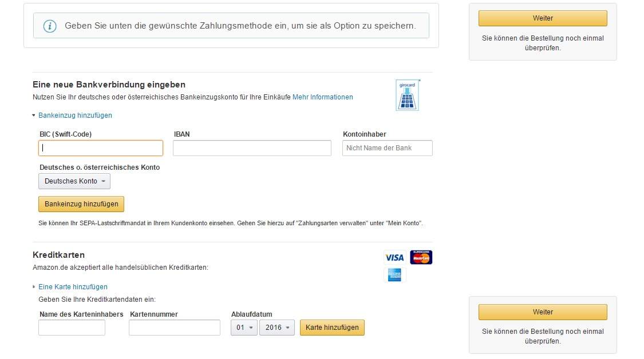Open the Mehr Informationen link
The image size is (644, 359).
pos(322,97)
